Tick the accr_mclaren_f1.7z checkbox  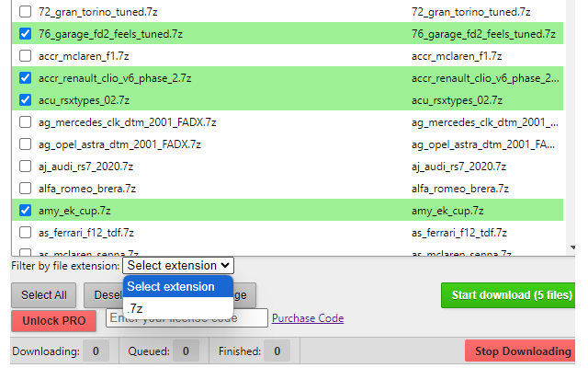click(25, 56)
